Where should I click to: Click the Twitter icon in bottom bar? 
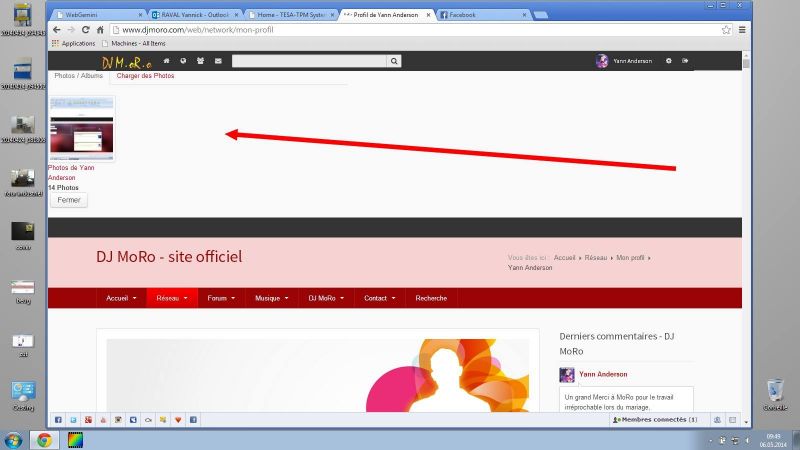coord(73,420)
